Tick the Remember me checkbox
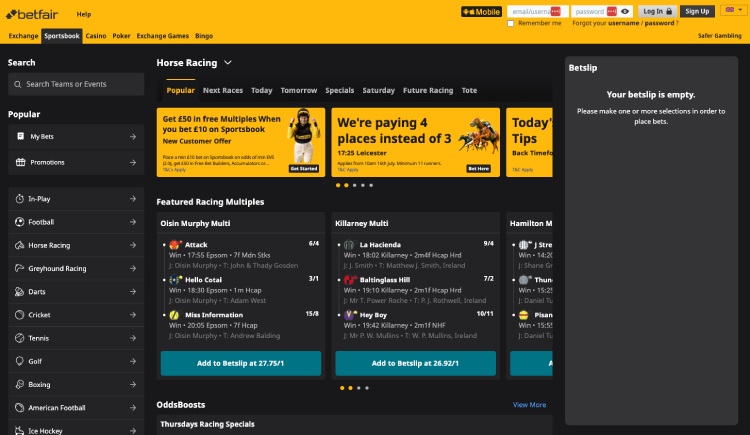This screenshot has height=435, width=750. [510, 23]
